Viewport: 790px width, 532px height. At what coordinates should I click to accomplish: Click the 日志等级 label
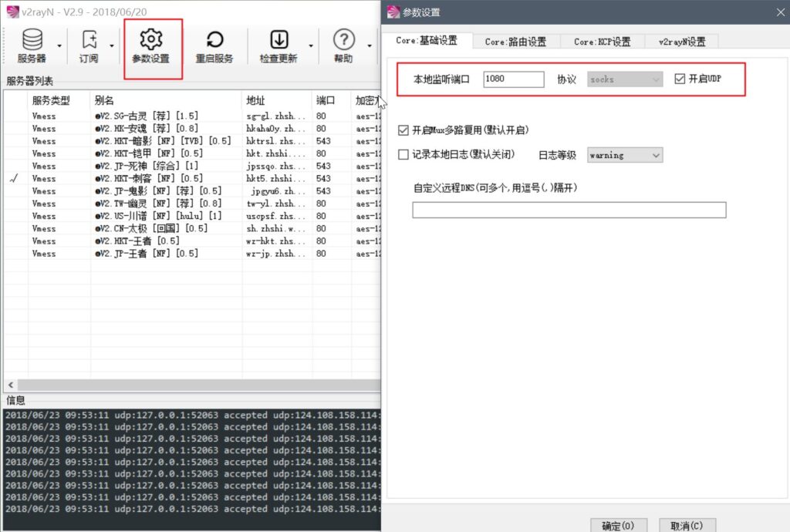(557, 155)
